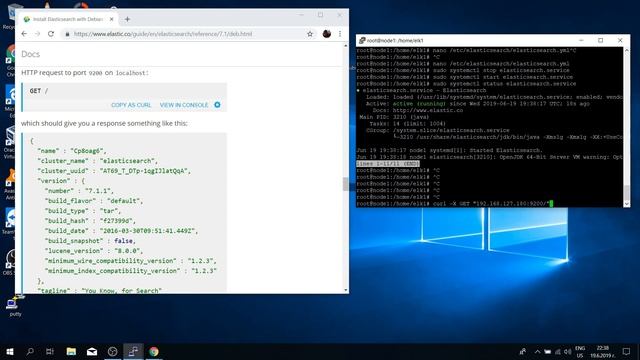Click the browser page scrollbar thumb
The image size is (640, 360).
coord(345,184)
